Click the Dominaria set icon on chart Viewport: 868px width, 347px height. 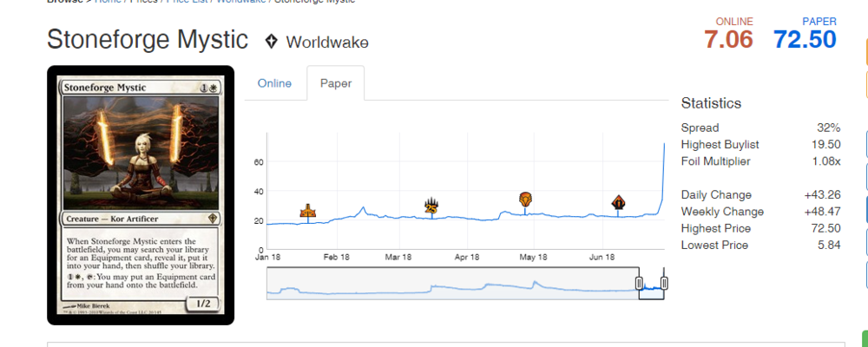[525, 200]
